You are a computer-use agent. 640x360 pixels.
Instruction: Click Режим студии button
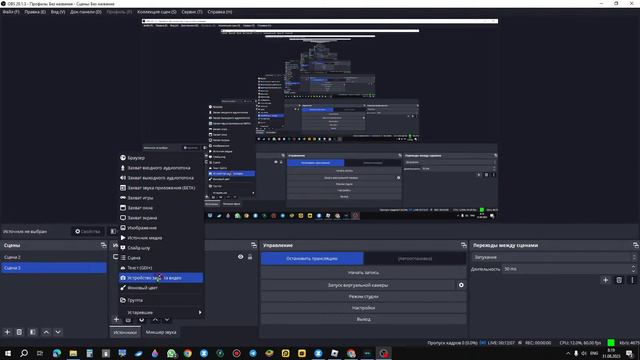pos(363,296)
